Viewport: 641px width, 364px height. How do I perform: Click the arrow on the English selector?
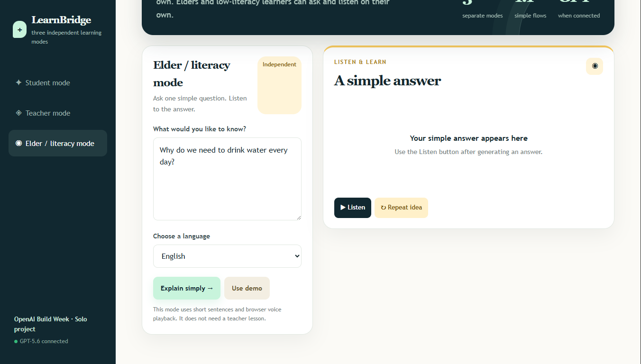[x=297, y=256]
